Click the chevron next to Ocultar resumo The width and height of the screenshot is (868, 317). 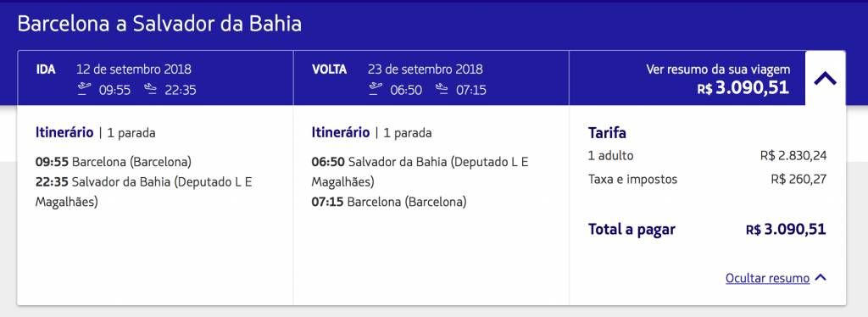pos(821,278)
